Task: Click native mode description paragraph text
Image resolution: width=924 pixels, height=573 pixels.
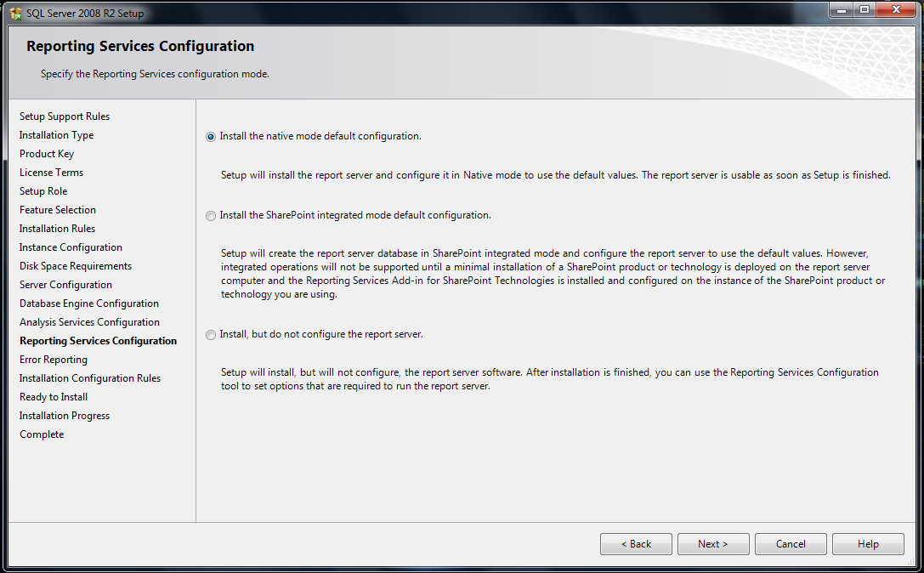Action: 556,175
